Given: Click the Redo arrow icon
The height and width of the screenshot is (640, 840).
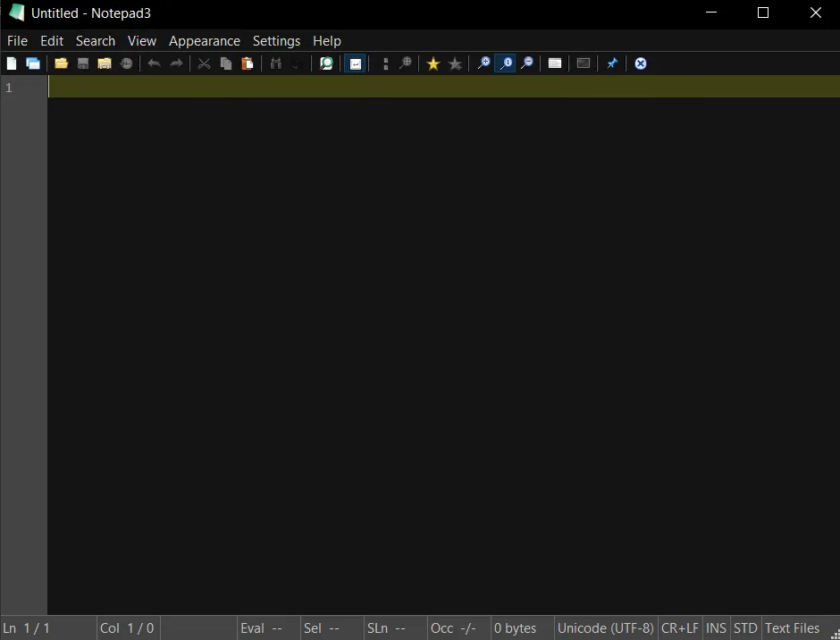Looking at the screenshot, I should (176, 63).
